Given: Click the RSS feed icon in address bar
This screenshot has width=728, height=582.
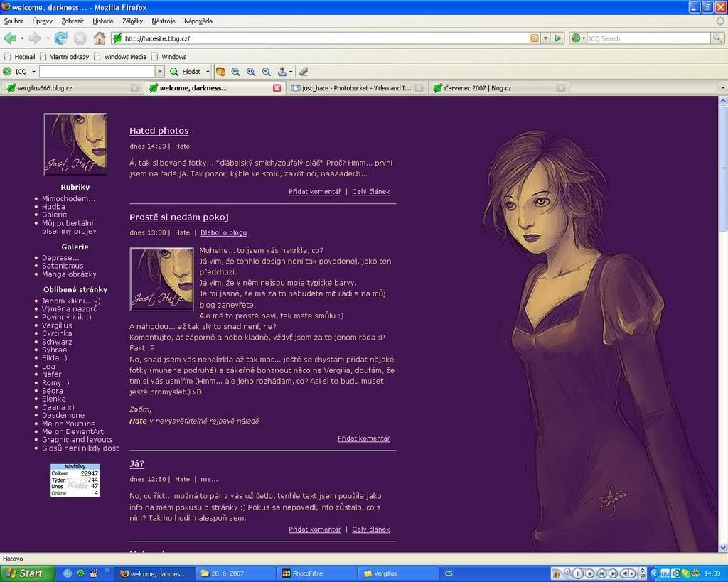Looking at the screenshot, I should tap(535, 38).
